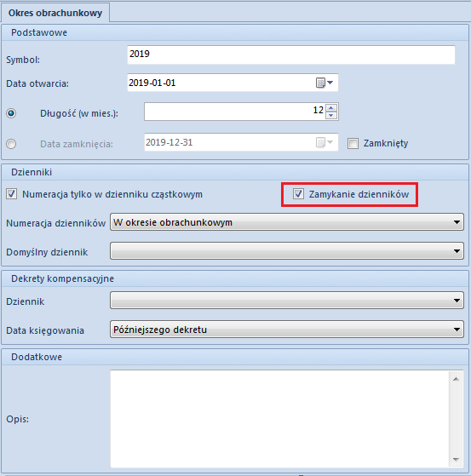Increase Długość months with up arrow
The width and height of the screenshot is (471, 476).
pos(331,108)
